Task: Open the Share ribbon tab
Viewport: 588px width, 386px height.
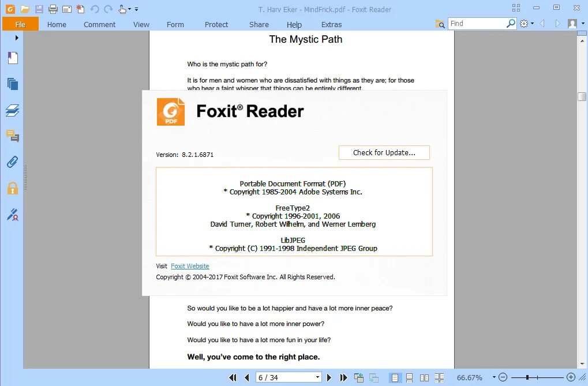Action: click(259, 24)
